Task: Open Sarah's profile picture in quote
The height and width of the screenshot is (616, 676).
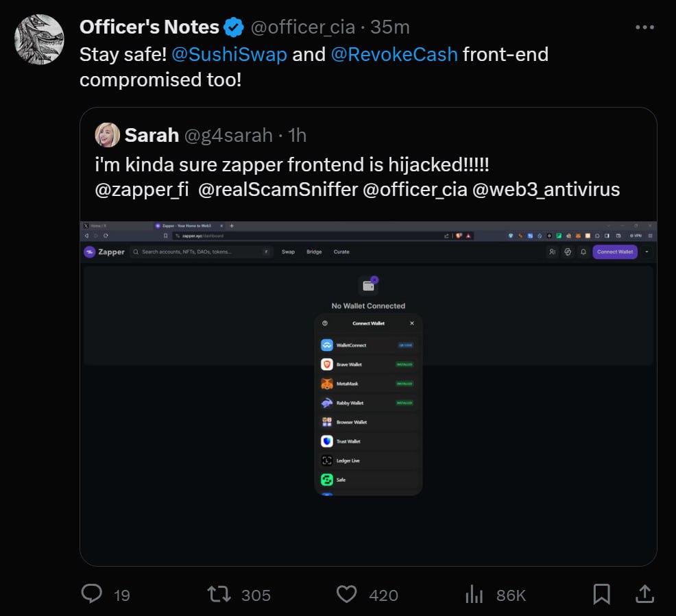Action: [x=108, y=135]
